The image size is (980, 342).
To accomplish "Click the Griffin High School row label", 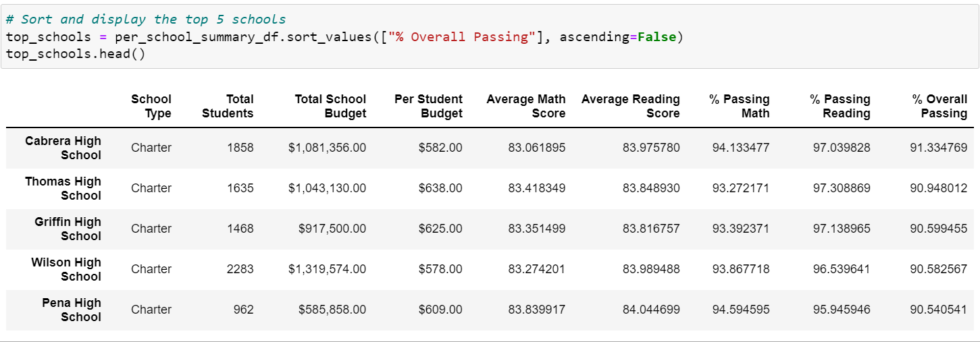I will [68, 229].
